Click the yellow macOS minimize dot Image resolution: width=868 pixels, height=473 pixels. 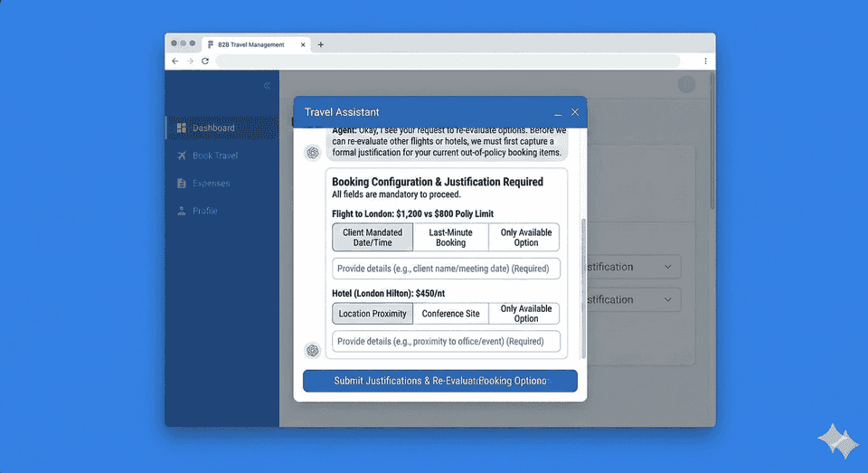[184, 43]
